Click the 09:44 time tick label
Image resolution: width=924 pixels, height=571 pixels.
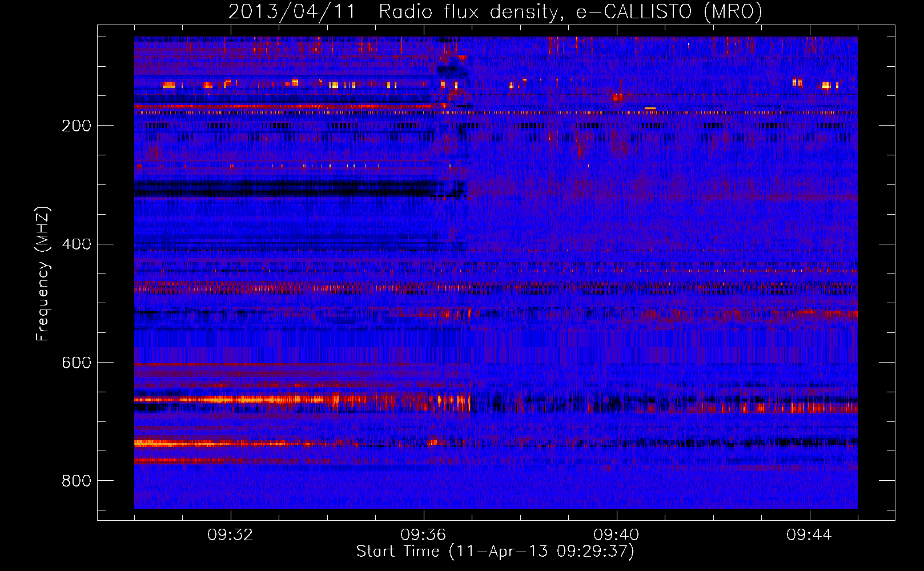click(x=809, y=535)
